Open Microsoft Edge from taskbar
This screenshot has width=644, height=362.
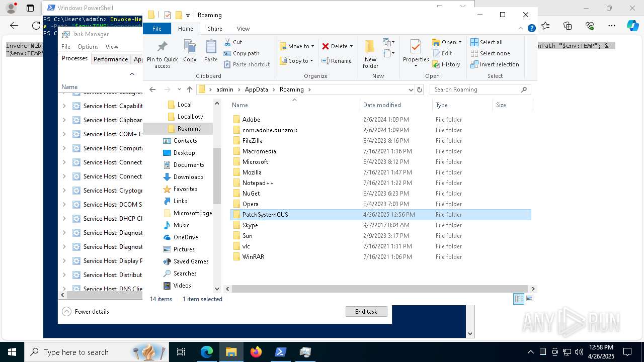pyautogui.click(x=207, y=352)
